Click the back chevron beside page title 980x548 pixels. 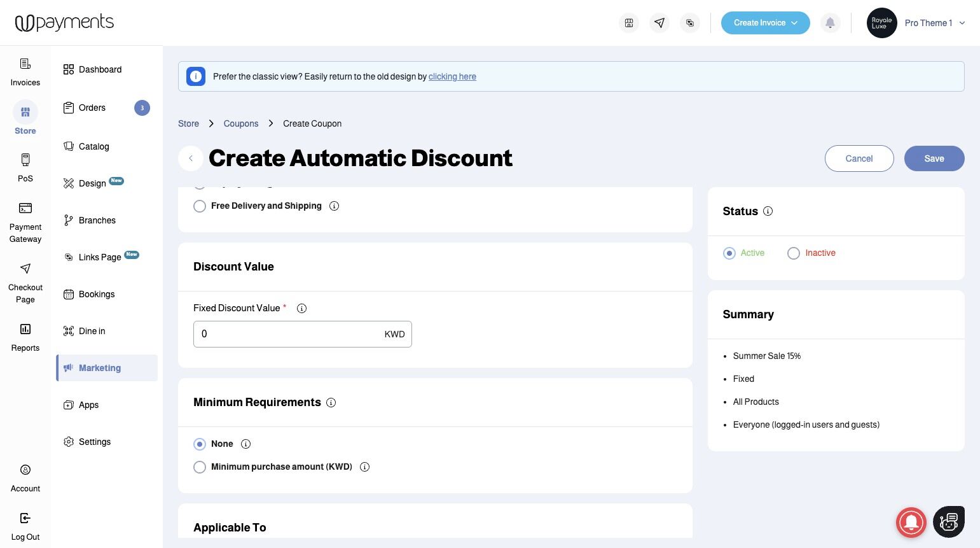[x=191, y=158]
